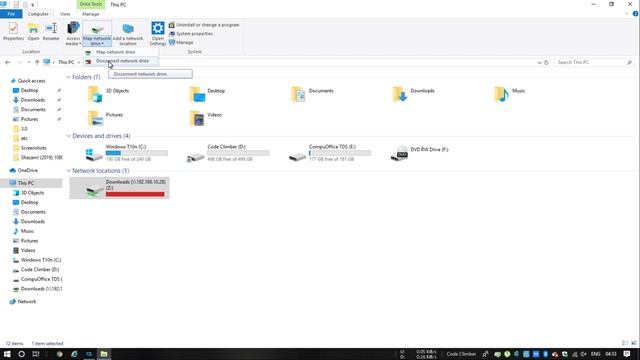Click System properties in the ribbon
The image size is (640, 360).
click(191, 34)
